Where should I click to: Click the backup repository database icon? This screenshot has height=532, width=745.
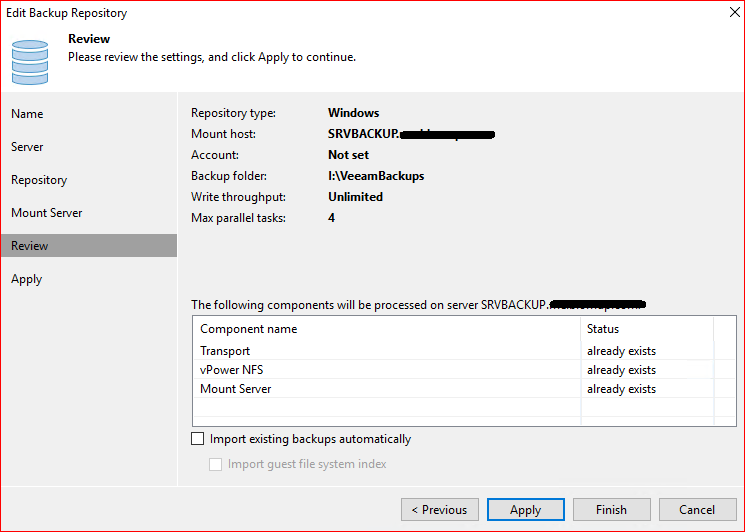pyautogui.click(x=29, y=59)
